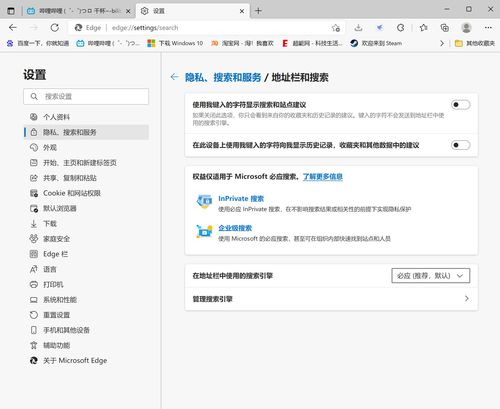This screenshot has height=409, width=500.
Task: Add this page to favorites star icon
Action: pyautogui.click(x=336, y=28)
